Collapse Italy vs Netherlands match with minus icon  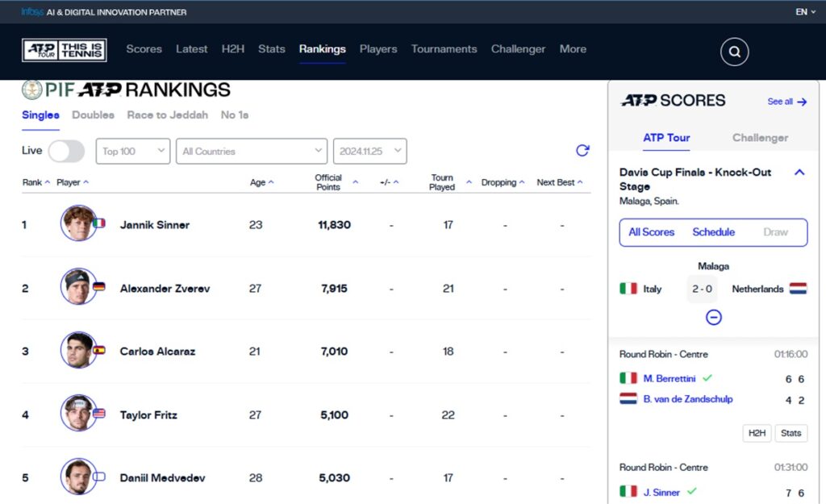(713, 317)
